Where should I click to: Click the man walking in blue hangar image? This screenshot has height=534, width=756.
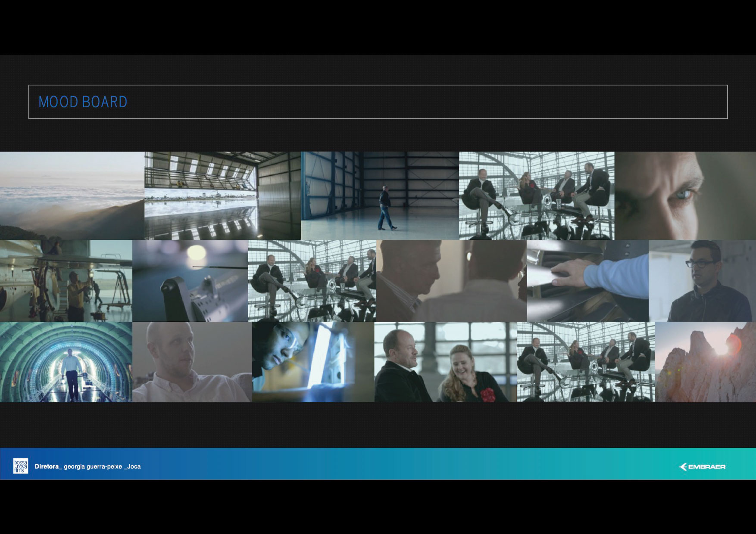(380, 196)
